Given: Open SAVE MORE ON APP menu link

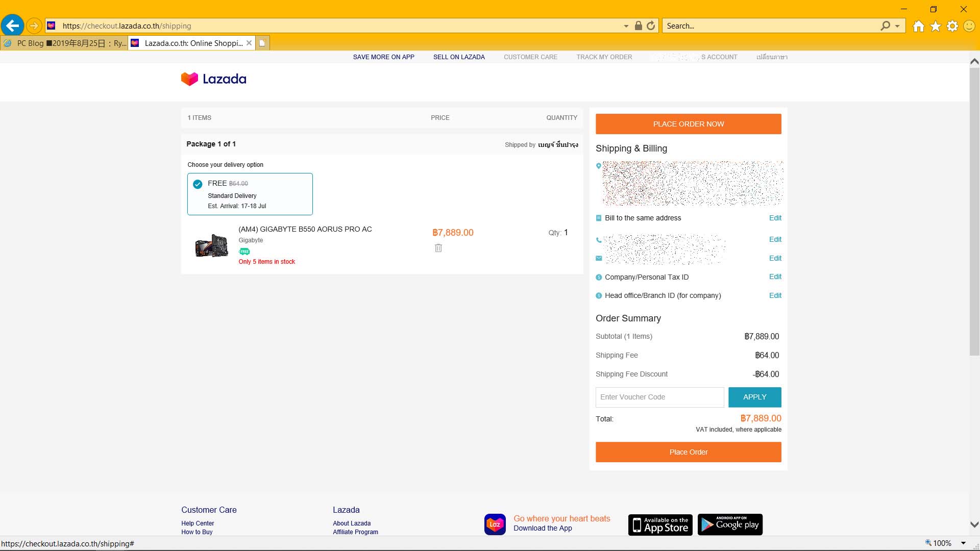Looking at the screenshot, I should (x=383, y=57).
